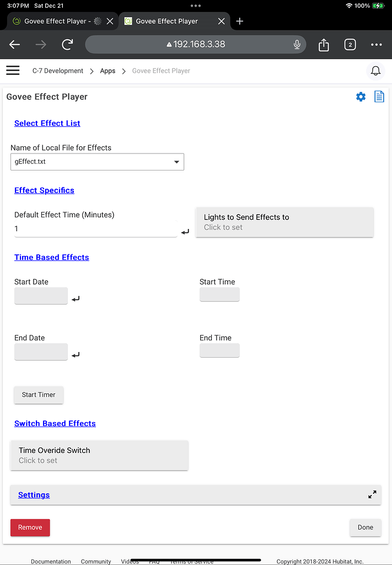
Task: Open the Time Based Effects link
Action: click(51, 257)
